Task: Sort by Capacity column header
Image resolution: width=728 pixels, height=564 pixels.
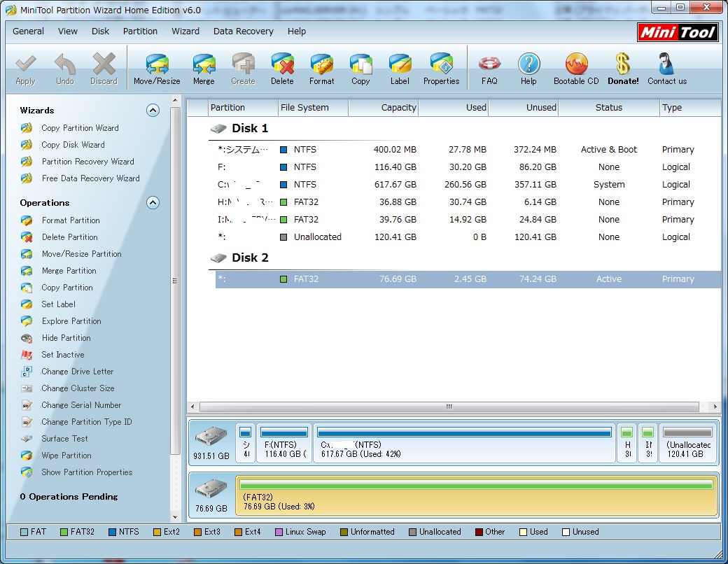Action: tap(384, 107)
